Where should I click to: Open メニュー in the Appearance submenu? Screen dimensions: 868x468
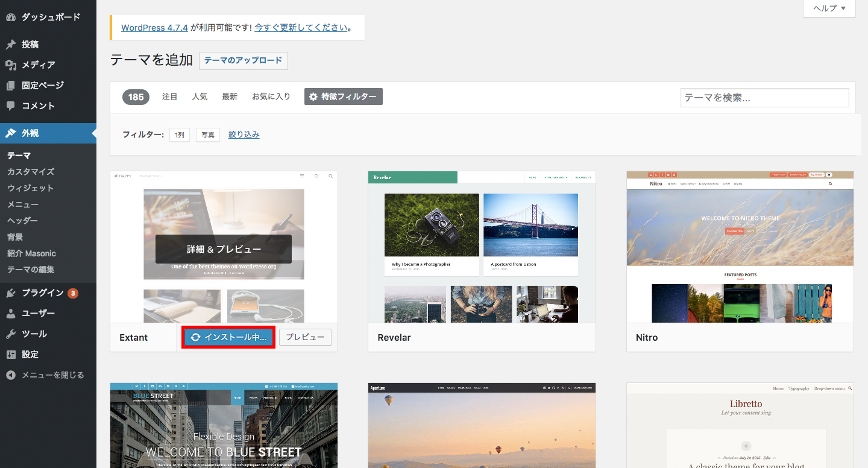pos(23,204)
